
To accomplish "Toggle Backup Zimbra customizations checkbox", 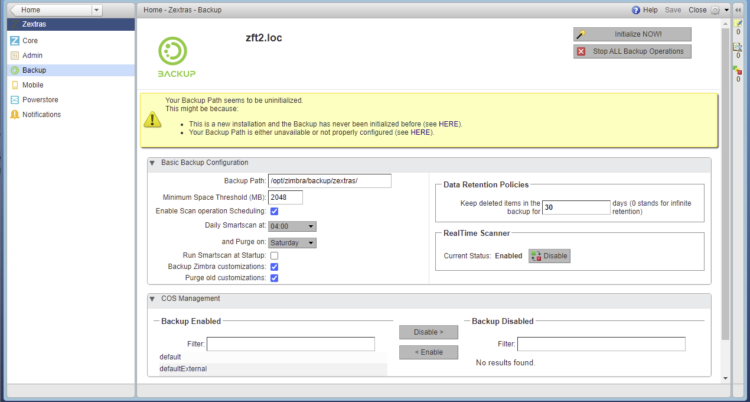I will click(274, 267).
